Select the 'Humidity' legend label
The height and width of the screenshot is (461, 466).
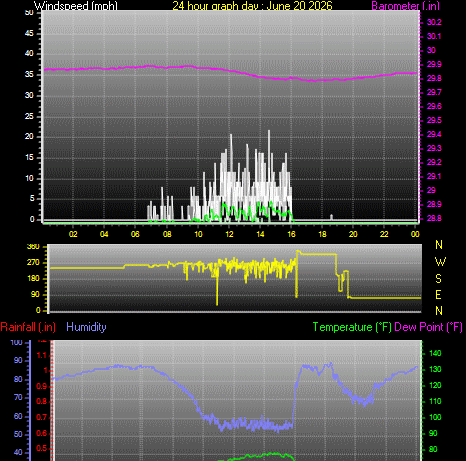[86, 327]
